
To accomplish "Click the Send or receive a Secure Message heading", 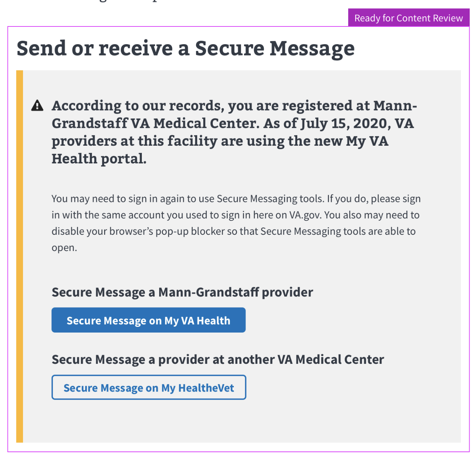I will [186, 48].
